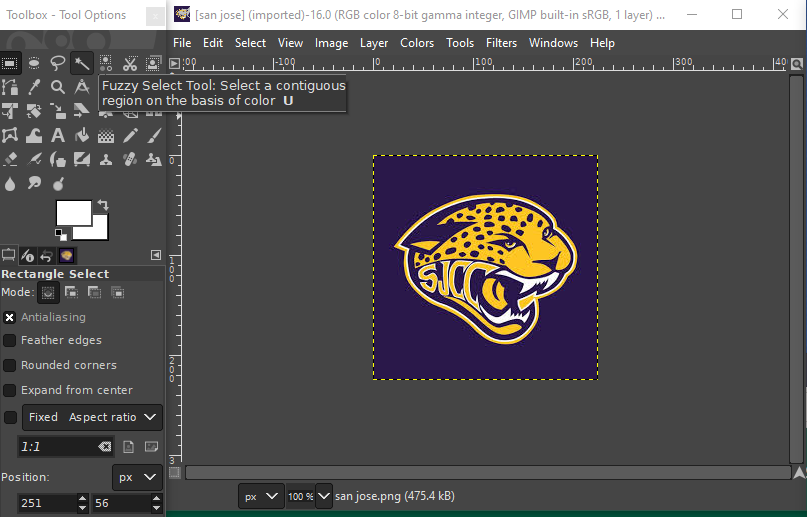This screenshot has width=807, height=517.
Task: Select the Perspective Clone tool
Action: pyautogui.click(x=153, y=159)
